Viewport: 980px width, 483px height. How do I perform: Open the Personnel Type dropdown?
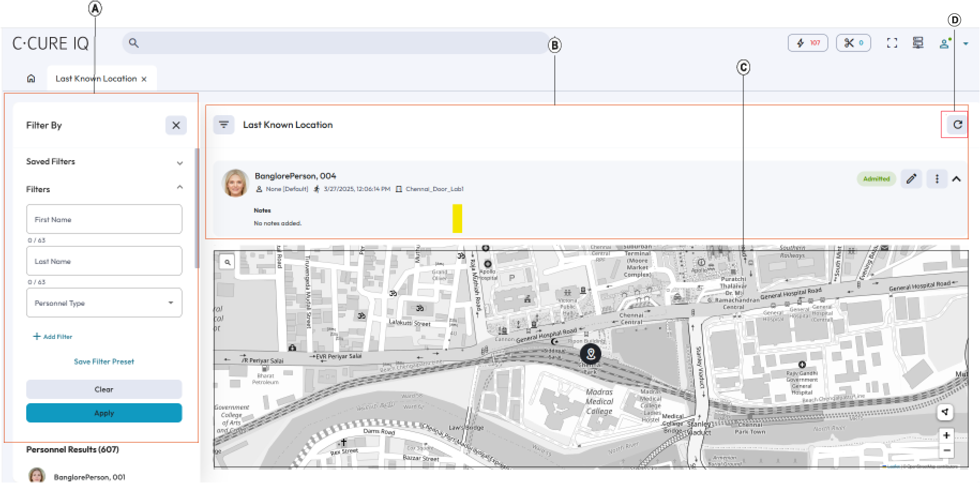click(104, 303)
